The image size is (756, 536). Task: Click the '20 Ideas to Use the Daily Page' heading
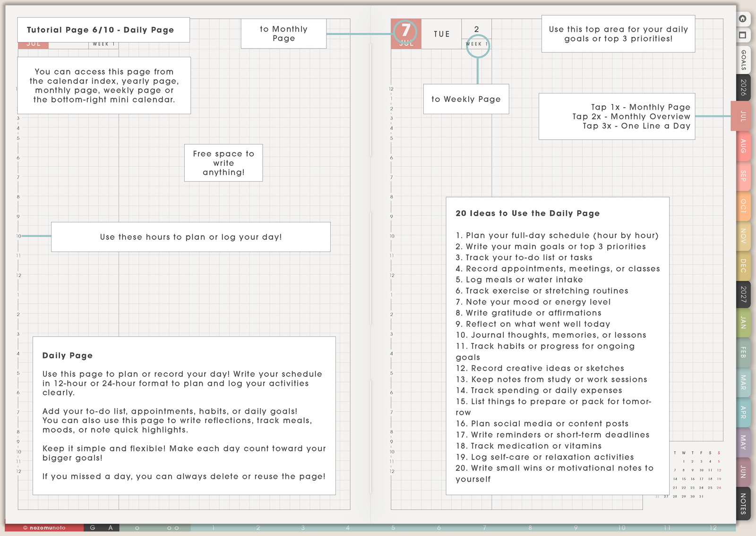528,213
